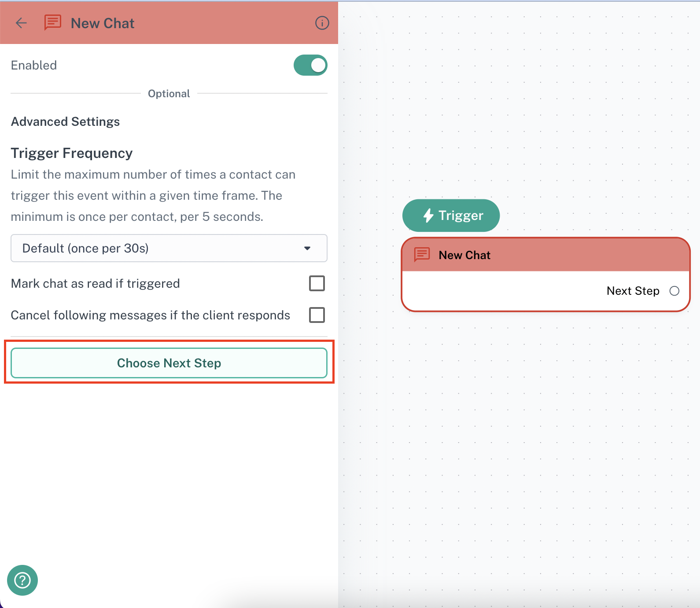Open the help question mark bubble
Image resolution: width=700 pixels, height=608 pixels.
coord(22,580)
